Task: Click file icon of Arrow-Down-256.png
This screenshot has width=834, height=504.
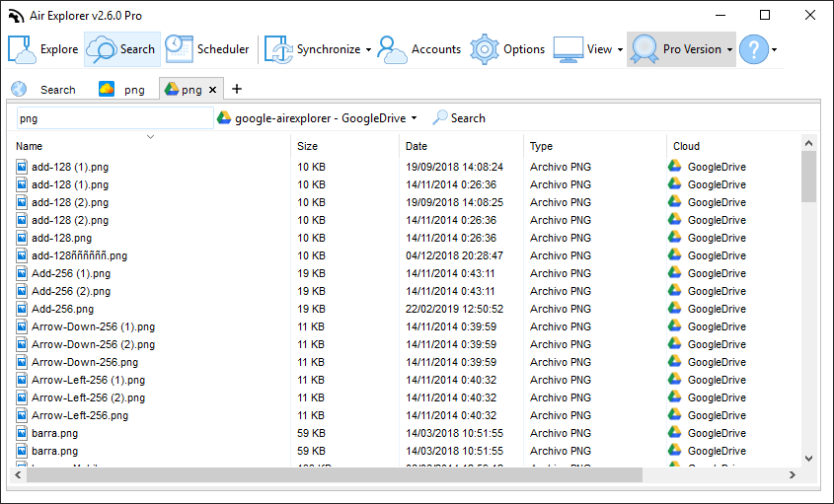Action: tap(22, 362)
